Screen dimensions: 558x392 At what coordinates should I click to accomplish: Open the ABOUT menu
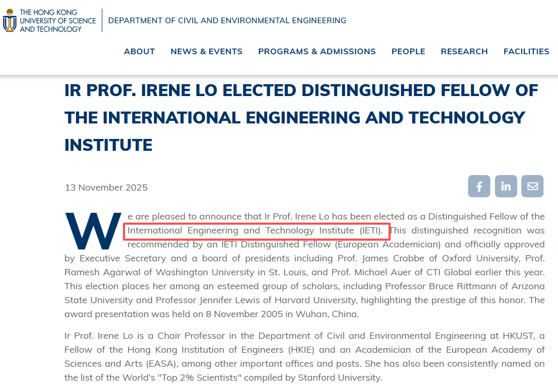[139, 52]
